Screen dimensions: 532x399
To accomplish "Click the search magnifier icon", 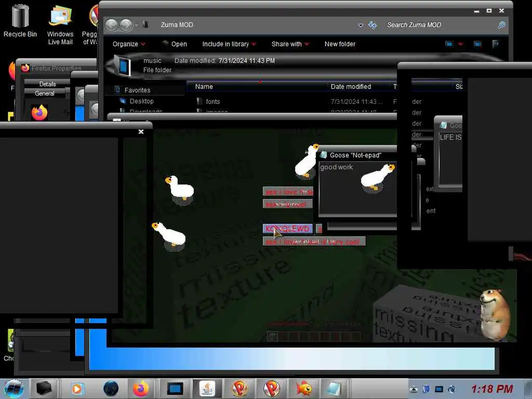I will pos(501,25).
